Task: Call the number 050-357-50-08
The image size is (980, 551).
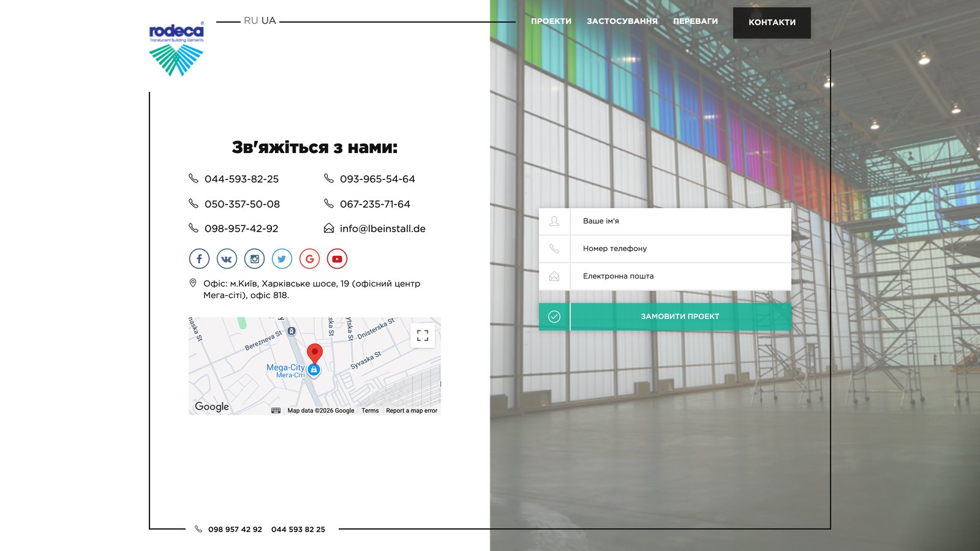Action: 242,204
